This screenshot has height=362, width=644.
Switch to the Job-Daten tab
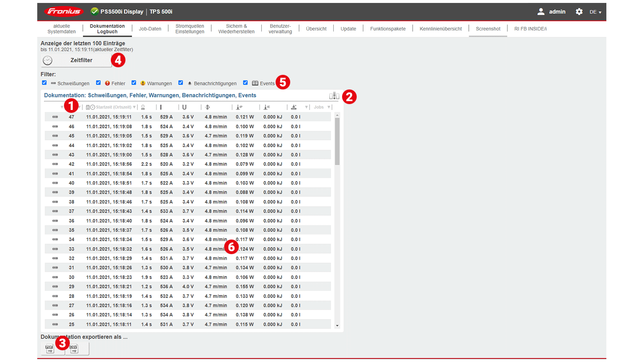(x=150, y=29)
